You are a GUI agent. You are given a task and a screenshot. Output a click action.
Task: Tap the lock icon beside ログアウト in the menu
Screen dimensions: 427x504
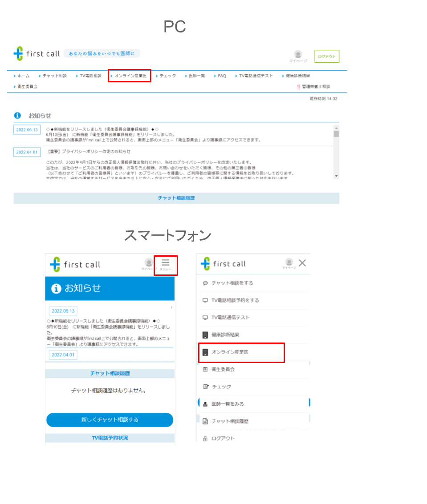click(205, 439)
